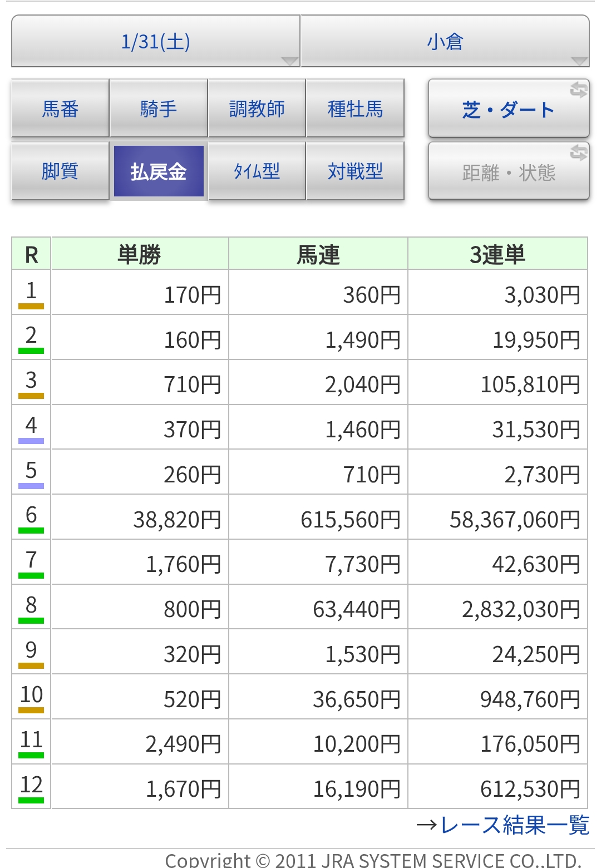This screenshot has height=868, width=601.
Task: Open the レース結果一覧 link
Action: point(503,825)
